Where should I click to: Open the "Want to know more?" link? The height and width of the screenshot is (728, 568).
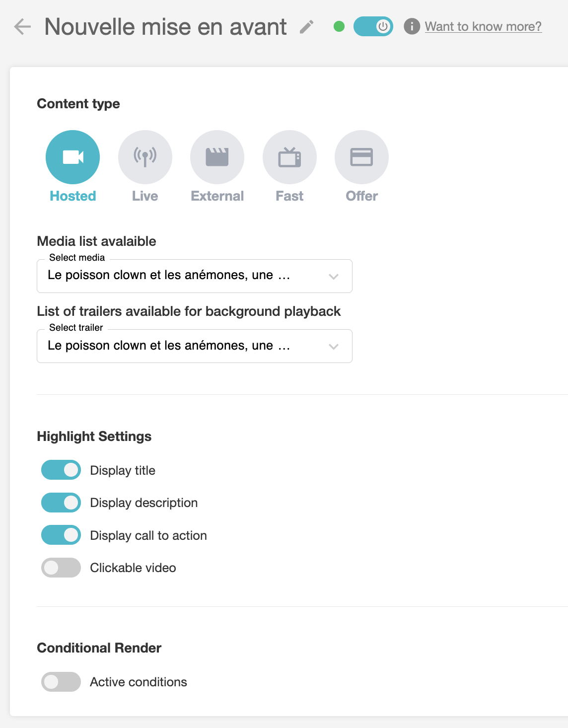point(483,26)
